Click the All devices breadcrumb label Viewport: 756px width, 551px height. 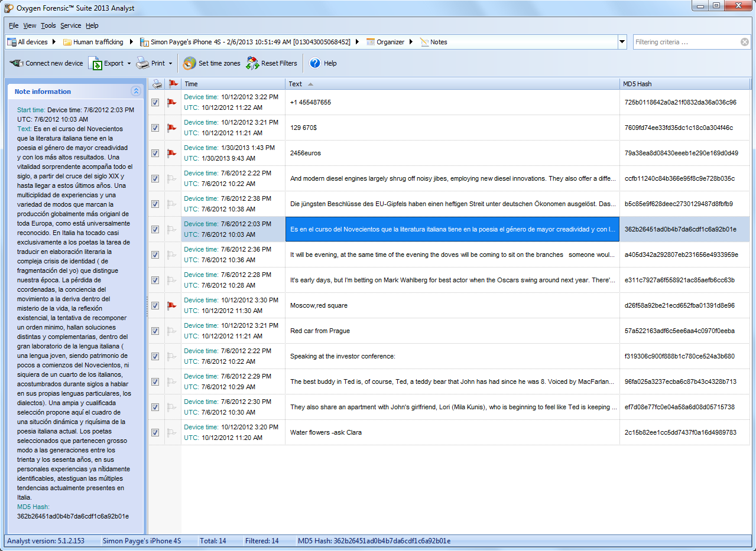pos(33,42)
